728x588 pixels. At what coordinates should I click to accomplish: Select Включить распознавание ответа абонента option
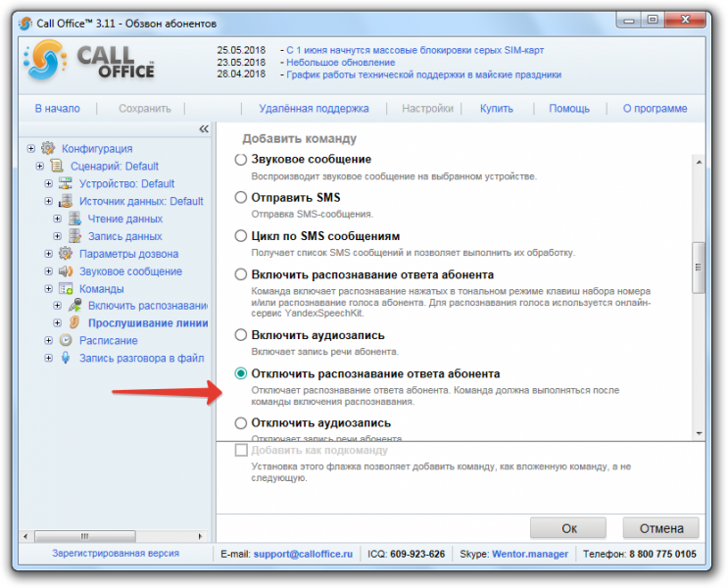(x=240, y=274)
